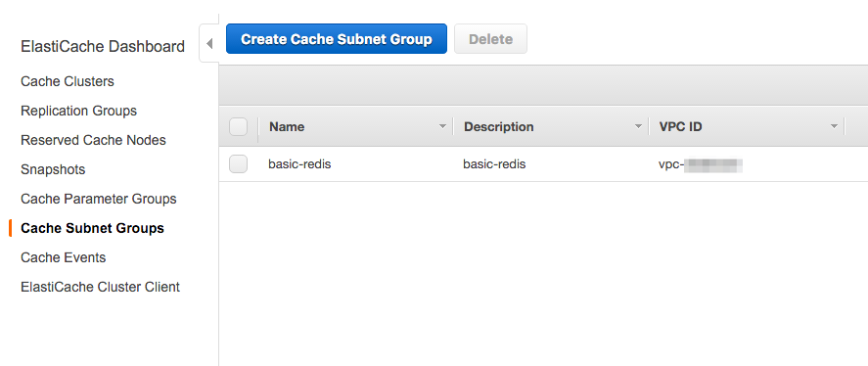
Task: Select Cache Subnet Groups sidebar item
Action: coord(92,228)
